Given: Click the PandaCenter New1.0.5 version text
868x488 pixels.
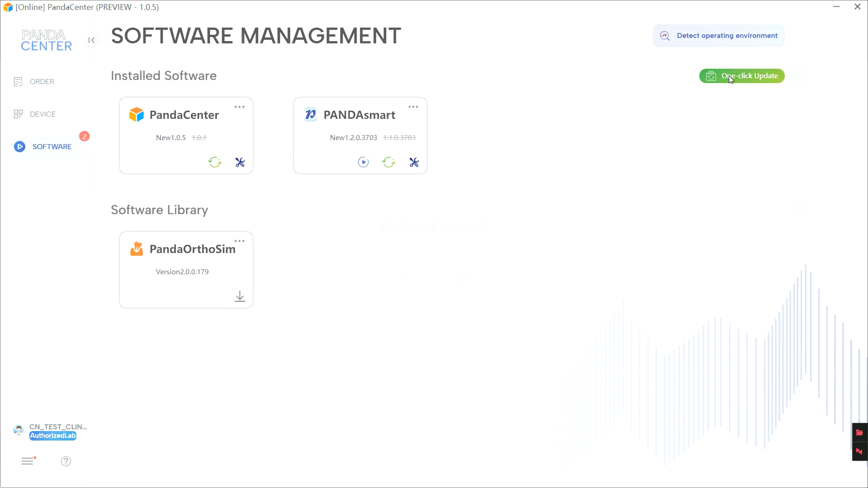Looking at the screenshot, I should [x=171, y=138].
